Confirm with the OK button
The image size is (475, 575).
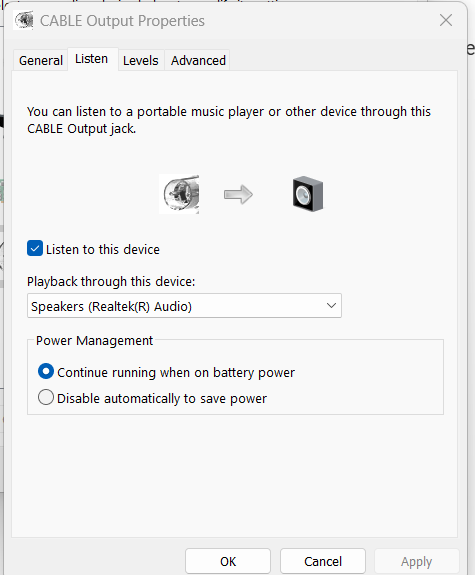point(228,561)
